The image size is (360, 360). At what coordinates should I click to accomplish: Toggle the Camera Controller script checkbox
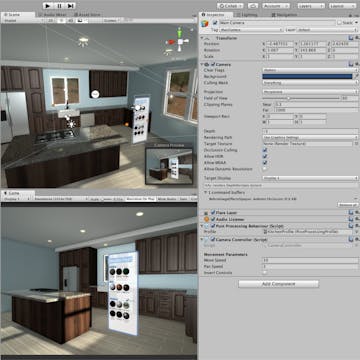(x=213, y=239)
